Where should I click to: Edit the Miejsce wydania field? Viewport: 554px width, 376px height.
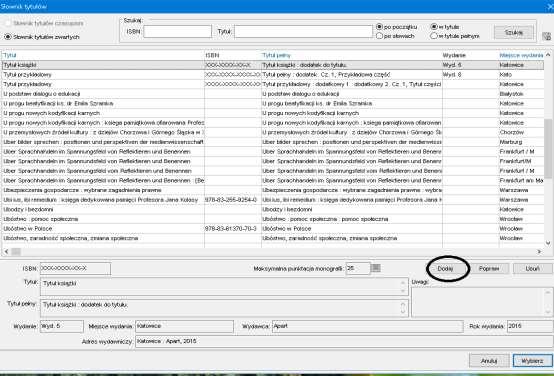[x=184, y=326]
